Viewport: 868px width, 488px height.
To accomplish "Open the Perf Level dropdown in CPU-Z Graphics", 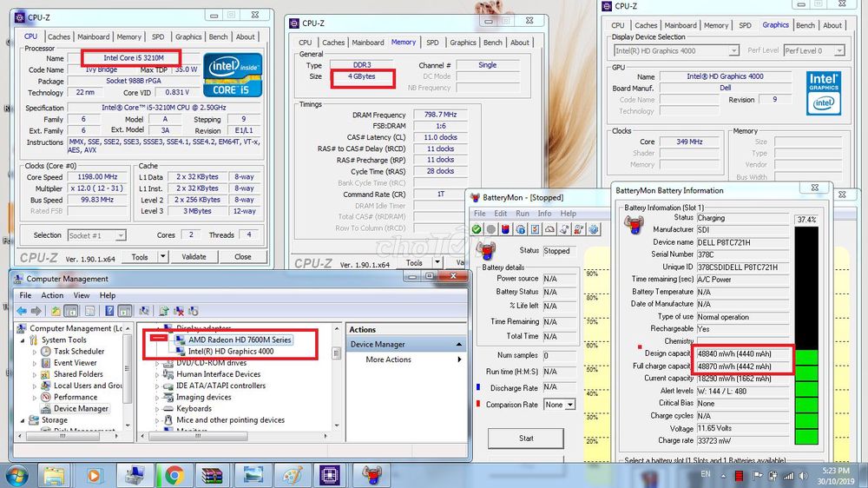I will coord(839,50).
